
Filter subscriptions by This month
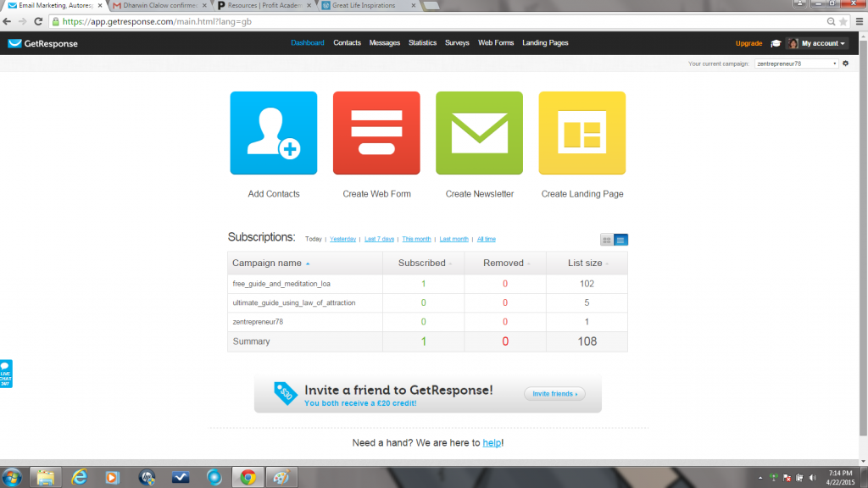coord(416,239)
